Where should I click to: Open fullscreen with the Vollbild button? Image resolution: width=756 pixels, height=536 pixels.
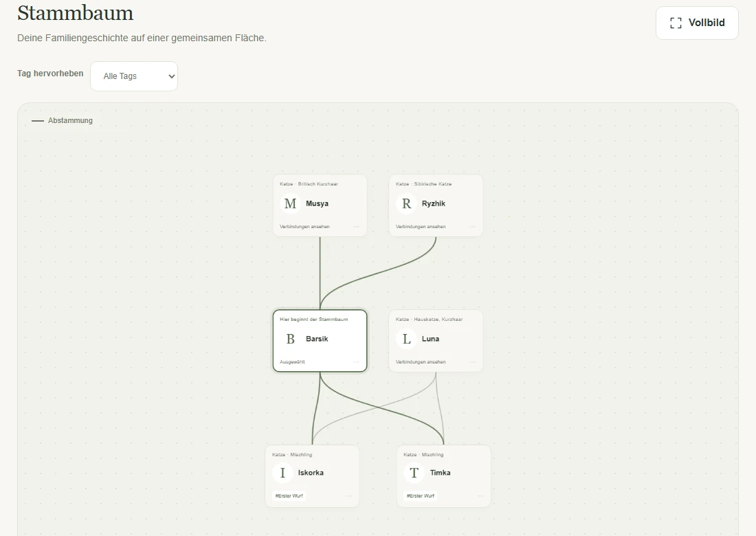(x=697, y=23)
